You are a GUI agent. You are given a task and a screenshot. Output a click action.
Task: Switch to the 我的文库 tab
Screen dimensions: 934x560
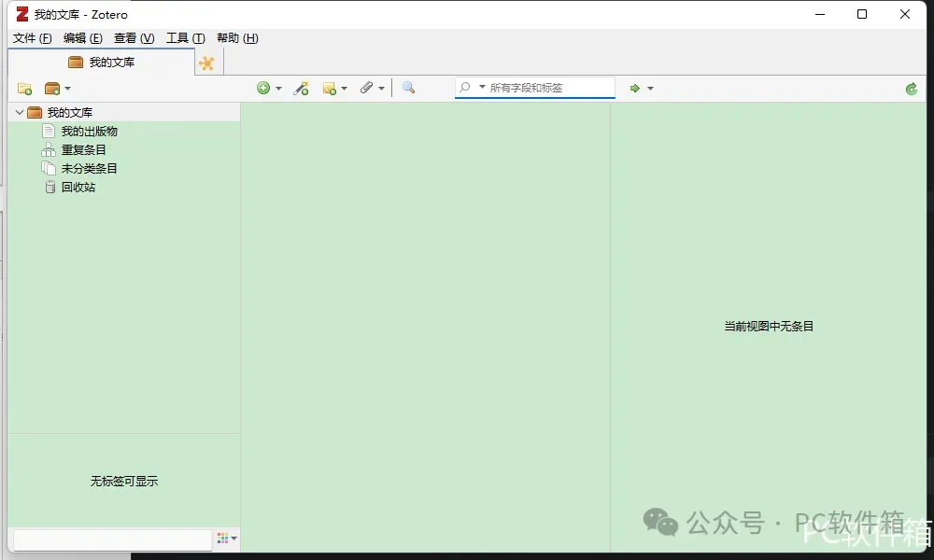[x=101, y=62]
